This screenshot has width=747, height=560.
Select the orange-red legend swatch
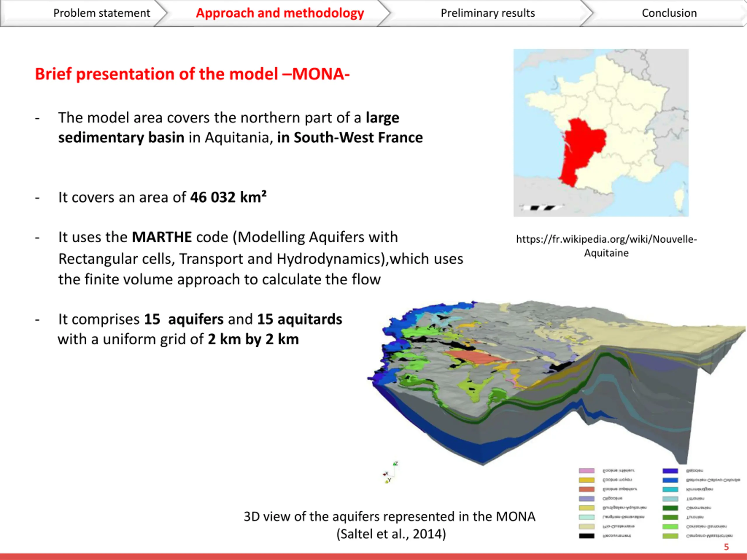pos(587,489)
